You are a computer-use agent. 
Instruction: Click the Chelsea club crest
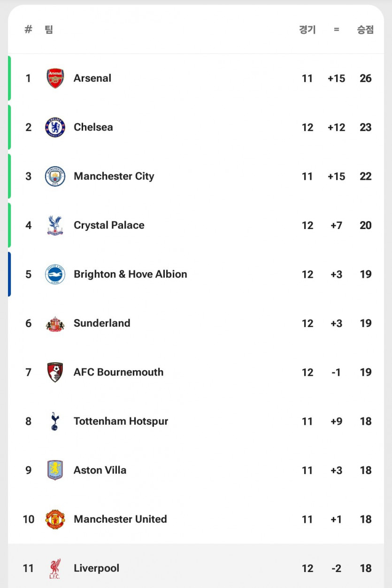coord(55,127)
